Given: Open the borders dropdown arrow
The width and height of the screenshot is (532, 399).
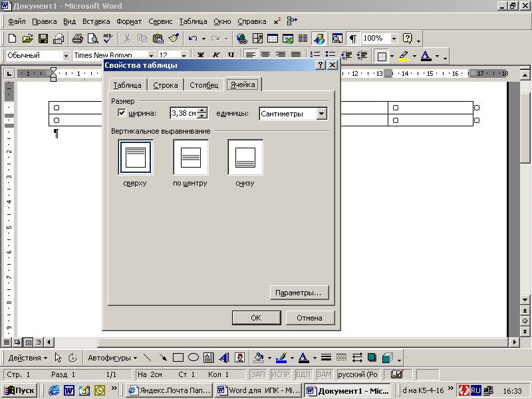Looking at the screenshot, I should click(x=392, y=56).
